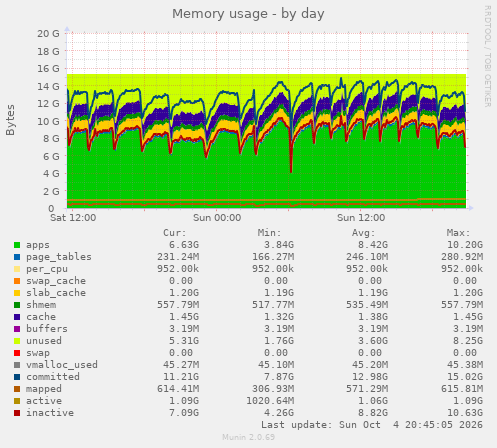Click the 'Min:' column header
The width and height of the screenshot is (497, 448).
click(269, 233)
